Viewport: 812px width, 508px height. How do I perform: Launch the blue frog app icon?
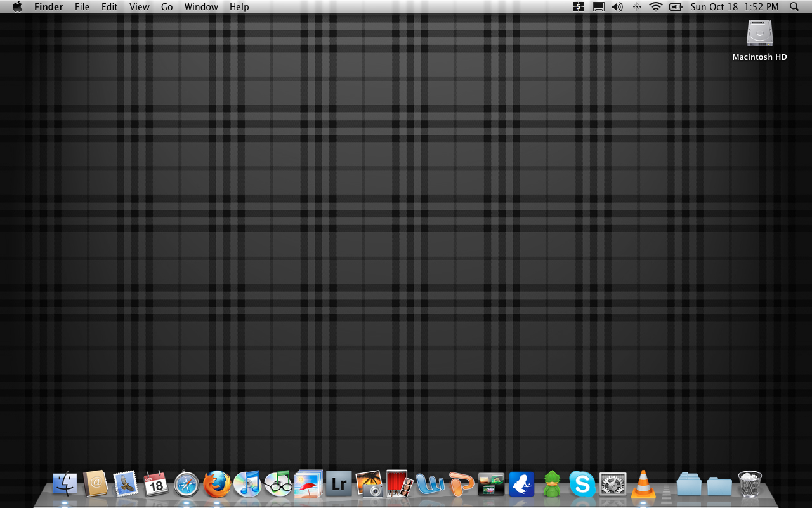[521, 485]
